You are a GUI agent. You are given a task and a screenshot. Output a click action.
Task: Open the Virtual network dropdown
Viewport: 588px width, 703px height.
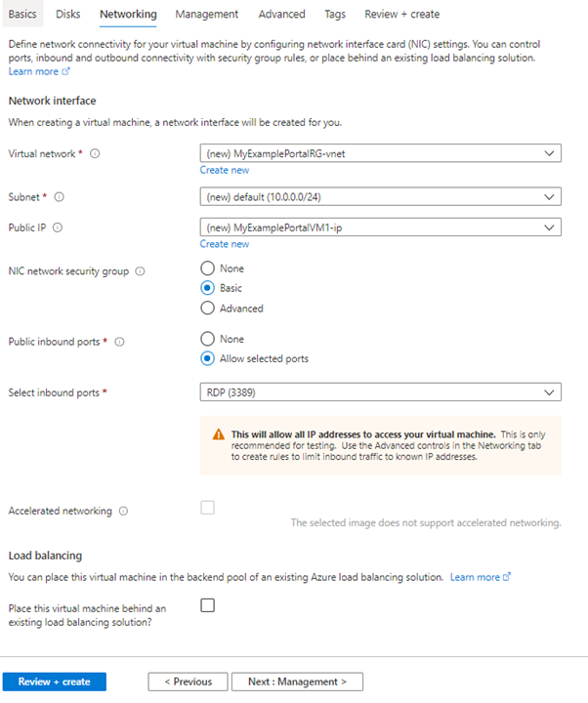click(380, 153)
